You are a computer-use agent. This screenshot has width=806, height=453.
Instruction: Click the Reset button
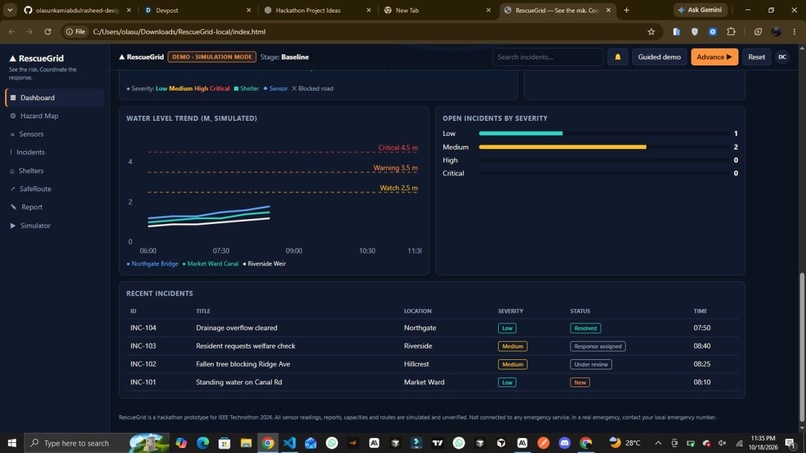pos(756,57)
